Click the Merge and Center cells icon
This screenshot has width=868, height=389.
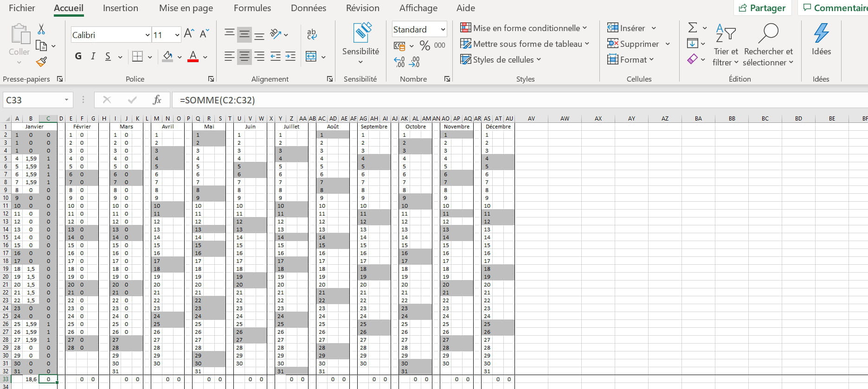coord(311,57)
